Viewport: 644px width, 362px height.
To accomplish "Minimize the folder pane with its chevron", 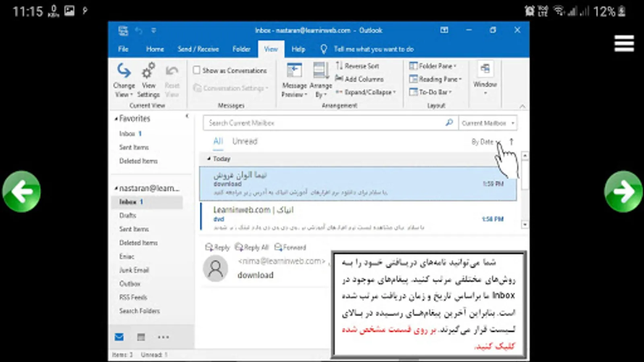I will [x=187, y=116].
